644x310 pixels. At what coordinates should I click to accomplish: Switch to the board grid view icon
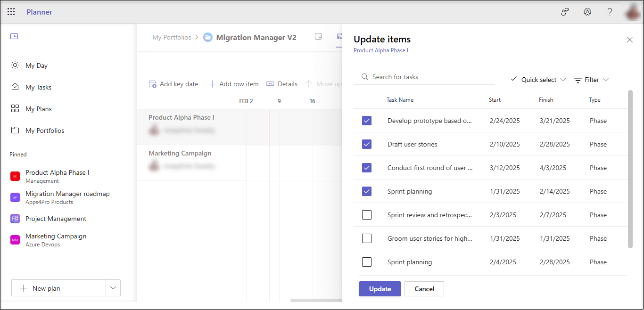click(318, 36)
